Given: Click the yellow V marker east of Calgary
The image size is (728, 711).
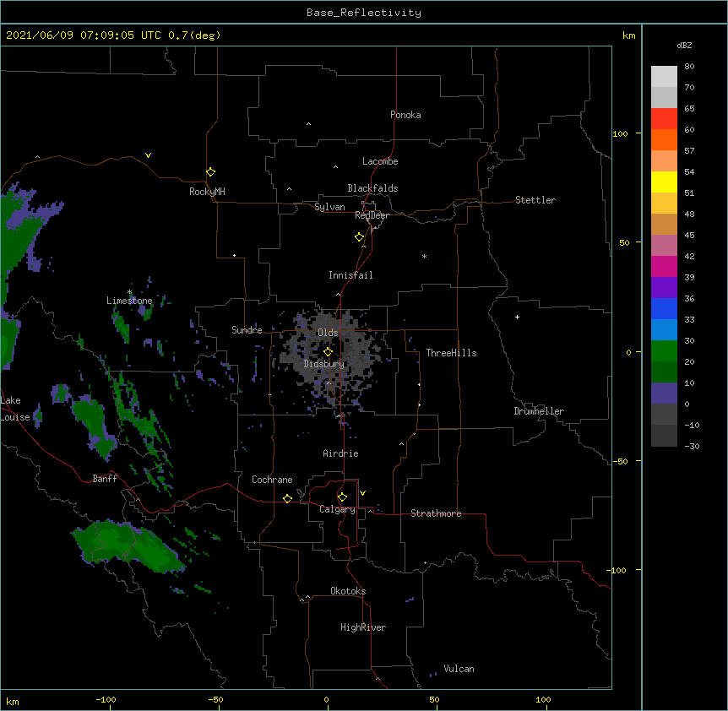Looking at the screenshot, I should [362, 493].
